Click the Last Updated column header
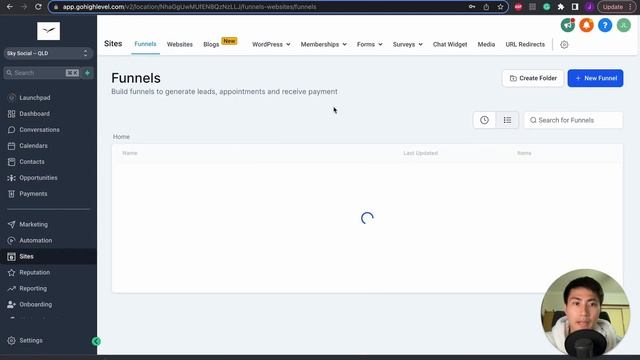Viewport: 640px width, 360px height. 420,153
